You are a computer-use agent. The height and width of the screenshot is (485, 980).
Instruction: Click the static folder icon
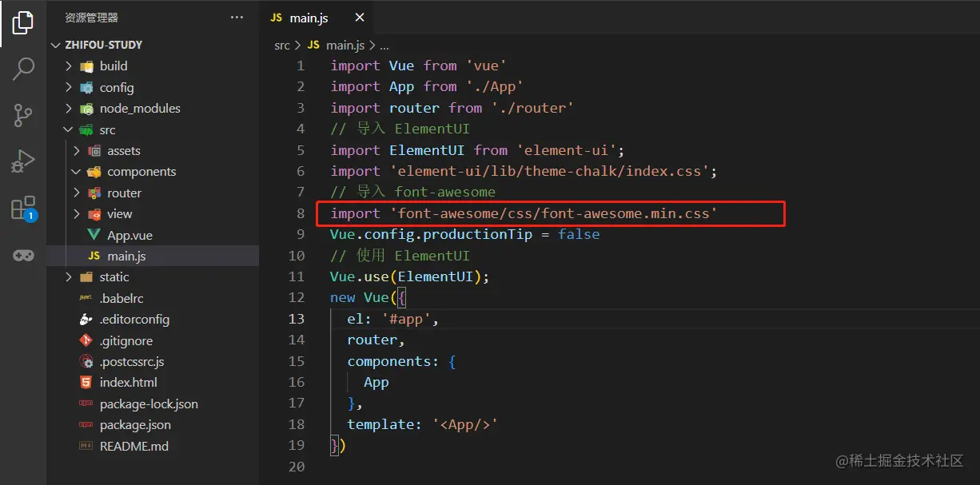[x=86, y=277]
